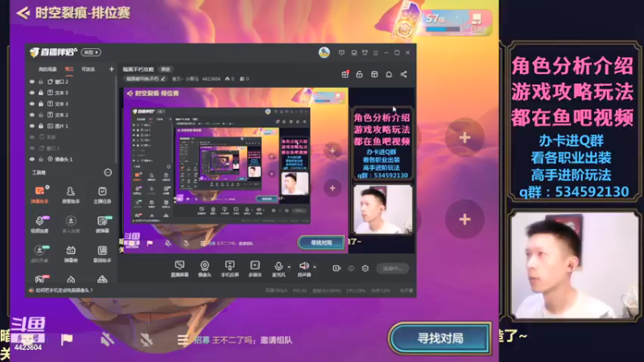Click the layout grid icon above preview

pos(374,74)
